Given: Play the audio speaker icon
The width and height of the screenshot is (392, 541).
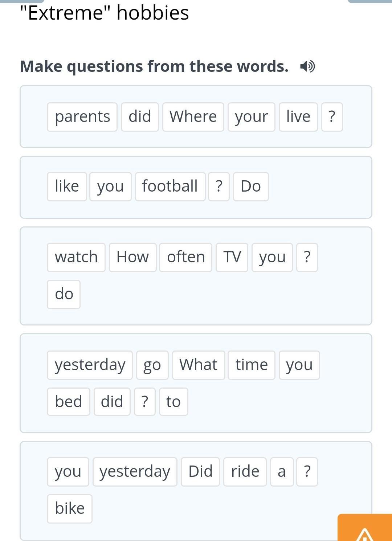Looking at the screenshot, I should [307, 66].
